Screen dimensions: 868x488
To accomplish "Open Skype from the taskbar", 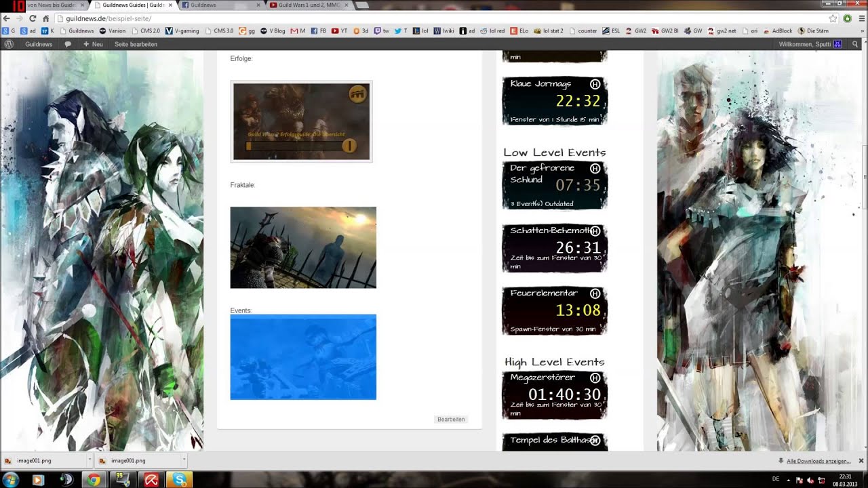I will (180, 480).
